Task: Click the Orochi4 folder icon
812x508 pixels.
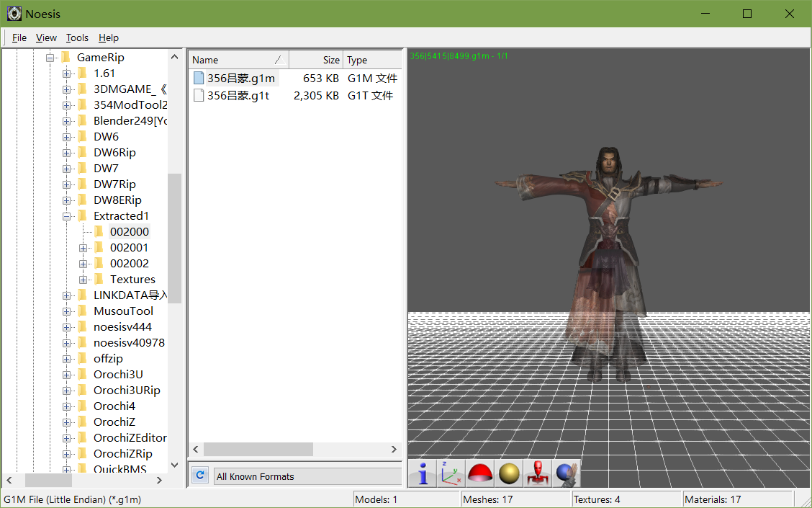Action: (x=82, y=406)
